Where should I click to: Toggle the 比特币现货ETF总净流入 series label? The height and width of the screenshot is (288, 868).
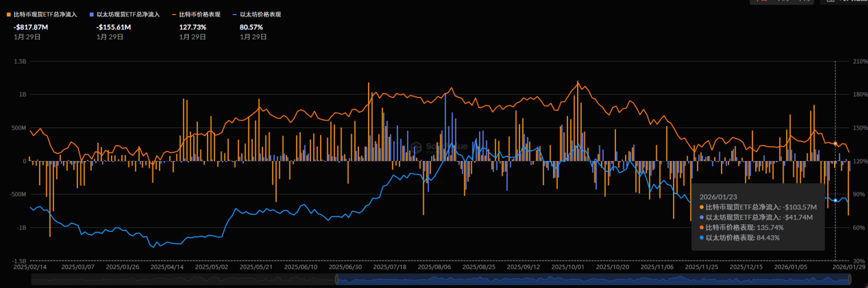pyautogui.click(x=45, y=15)
